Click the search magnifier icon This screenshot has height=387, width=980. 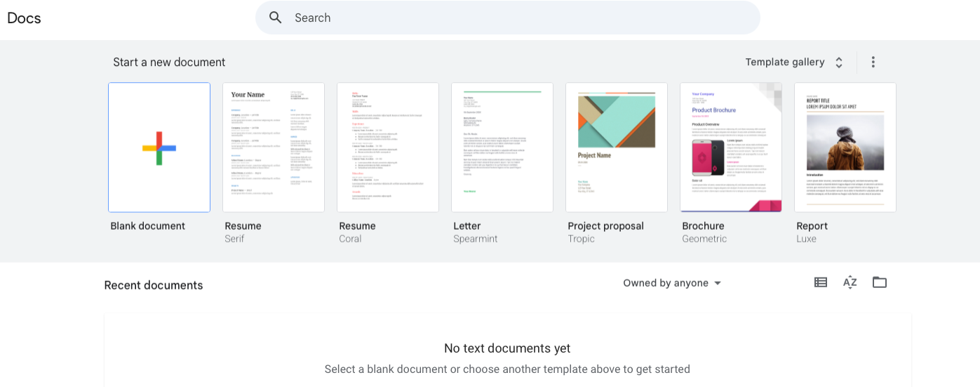(x=276, y=18)
